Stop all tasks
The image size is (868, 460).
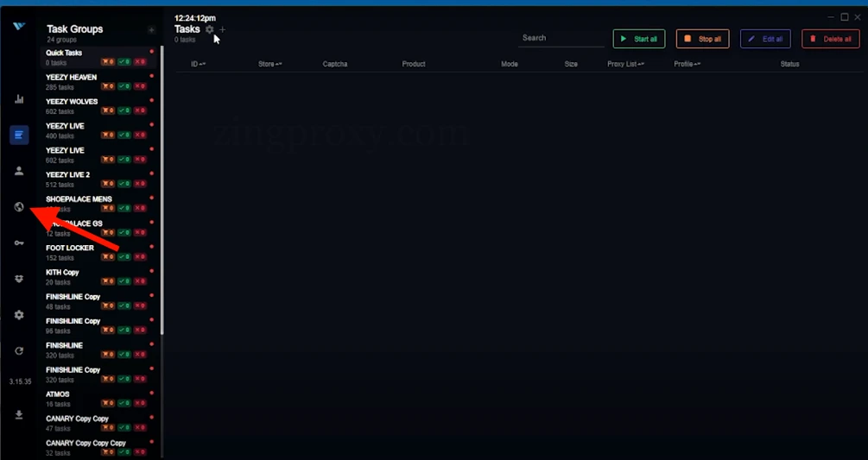pyautogui.click(x=702, y=39)
